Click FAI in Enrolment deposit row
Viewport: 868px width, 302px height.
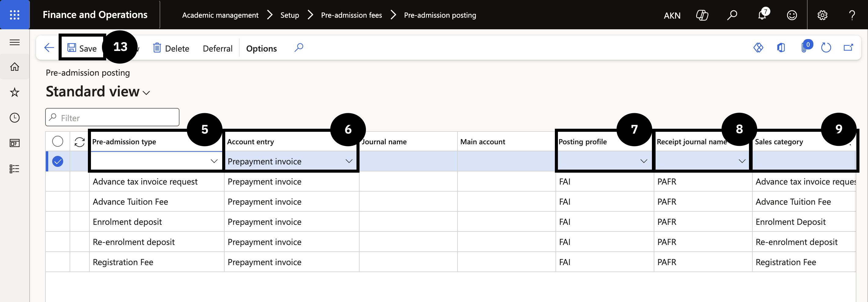click(565, 222)
